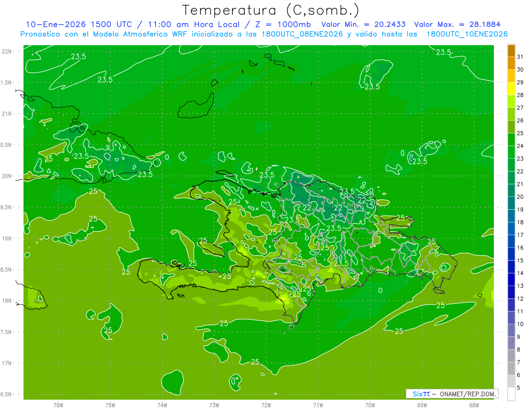Viewport: 532px width, 411px height.
Task: Click the '1800UTC_10ENE2026' valid-until time
Action: pos(467,34)
